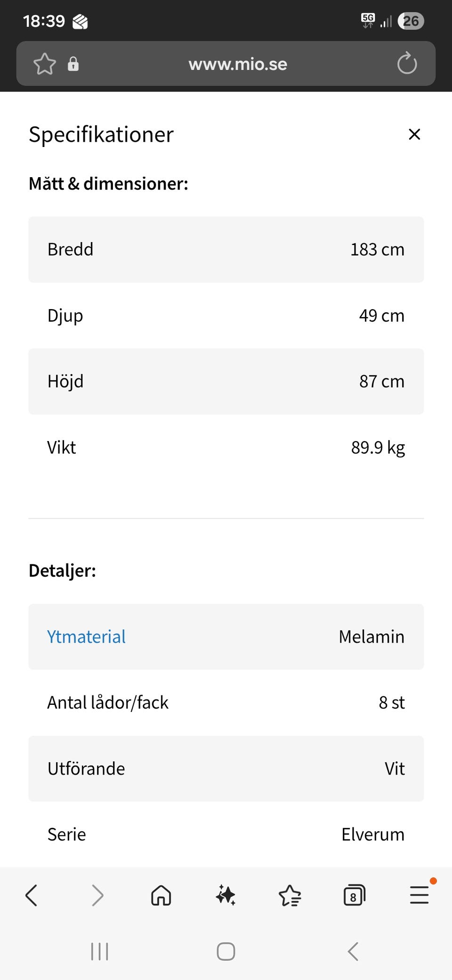
Task: Open the Ytmaterial link
Action: [87, 637]
